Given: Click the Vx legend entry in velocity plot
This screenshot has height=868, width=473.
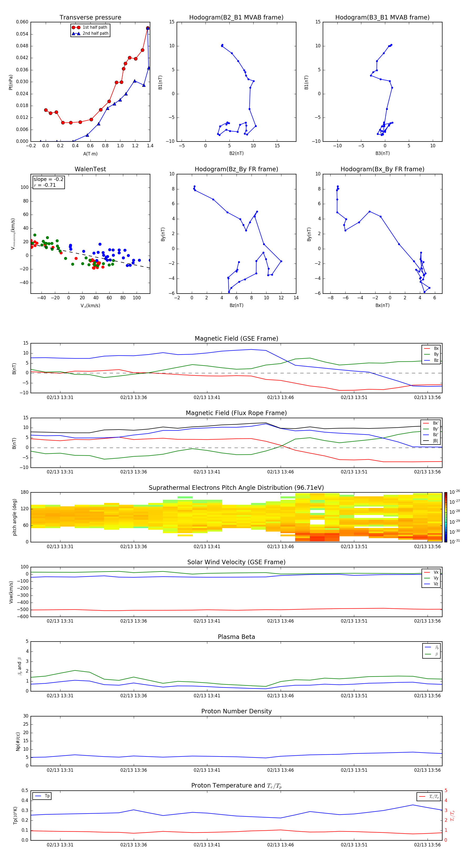Looking at the screenshot, I should 431,572.
